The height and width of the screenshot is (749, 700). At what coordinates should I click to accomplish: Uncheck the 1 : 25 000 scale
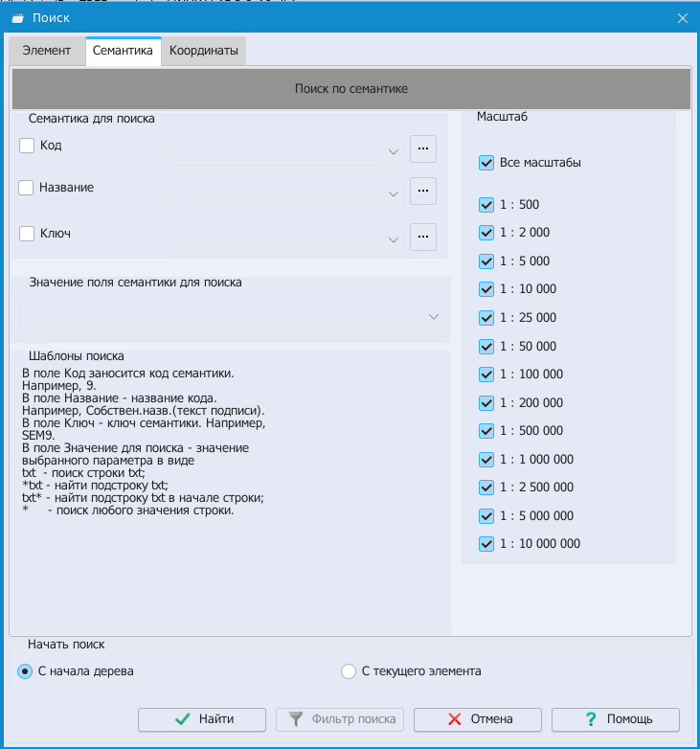point(486,318)
